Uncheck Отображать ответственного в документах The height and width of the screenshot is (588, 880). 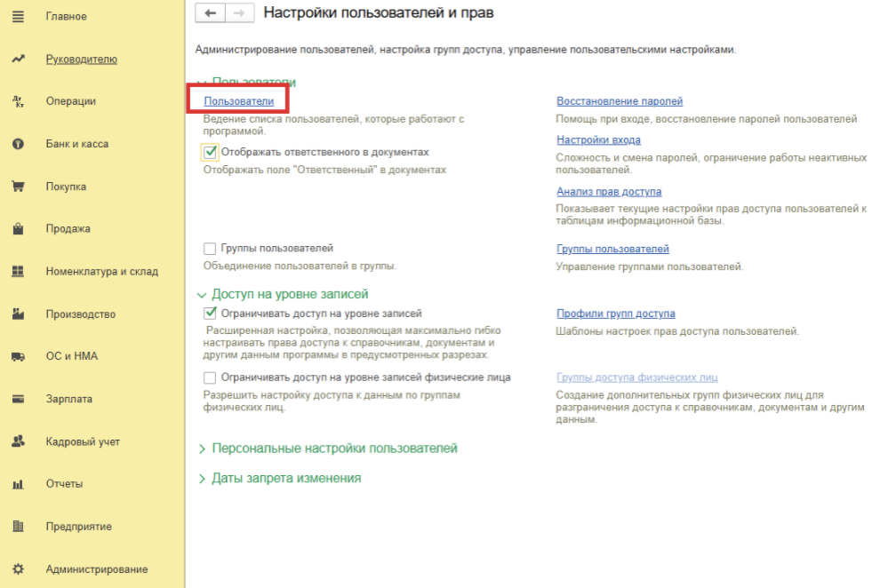pos(210,153)
